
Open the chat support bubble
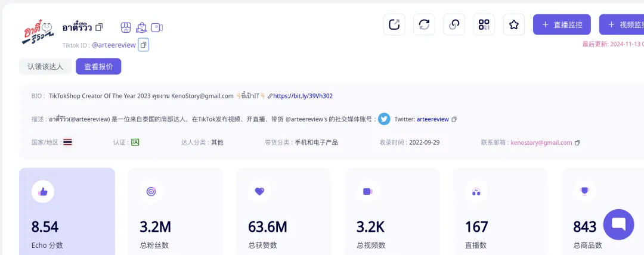click(618, 225)
